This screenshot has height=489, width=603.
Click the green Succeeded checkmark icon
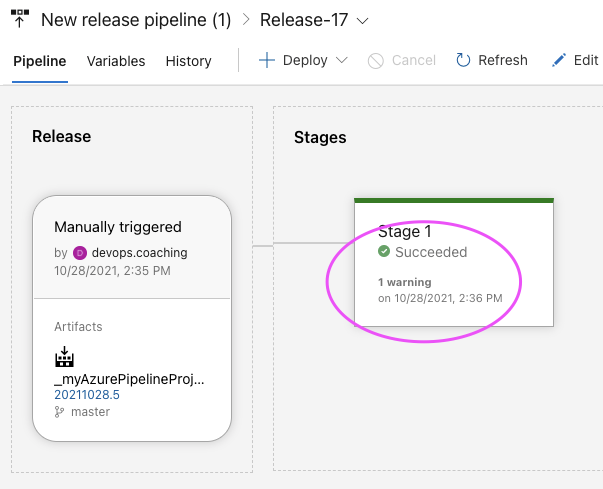pyautogui.click(x=384, y=252)
